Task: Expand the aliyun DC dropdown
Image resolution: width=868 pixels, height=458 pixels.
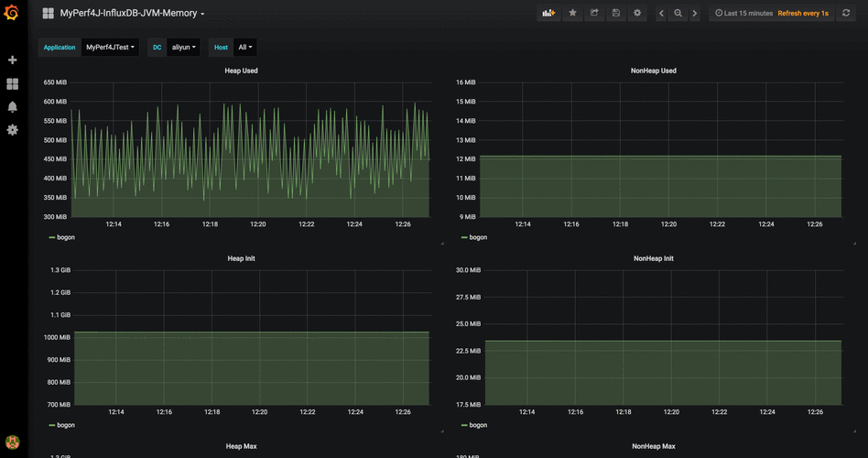Action: [184, 47]
